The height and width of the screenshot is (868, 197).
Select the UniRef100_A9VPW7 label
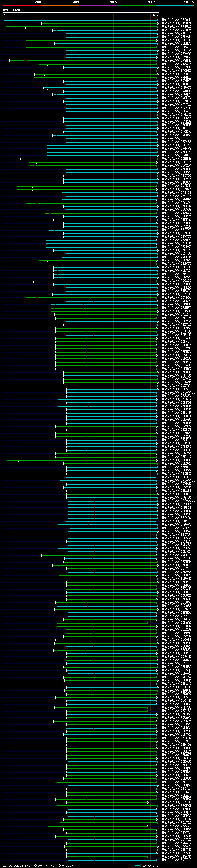(x=177, y=483)
